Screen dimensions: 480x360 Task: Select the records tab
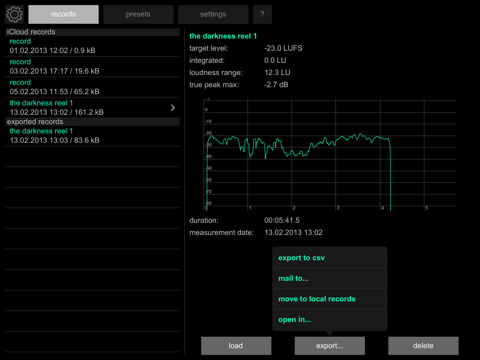[63, 14]
